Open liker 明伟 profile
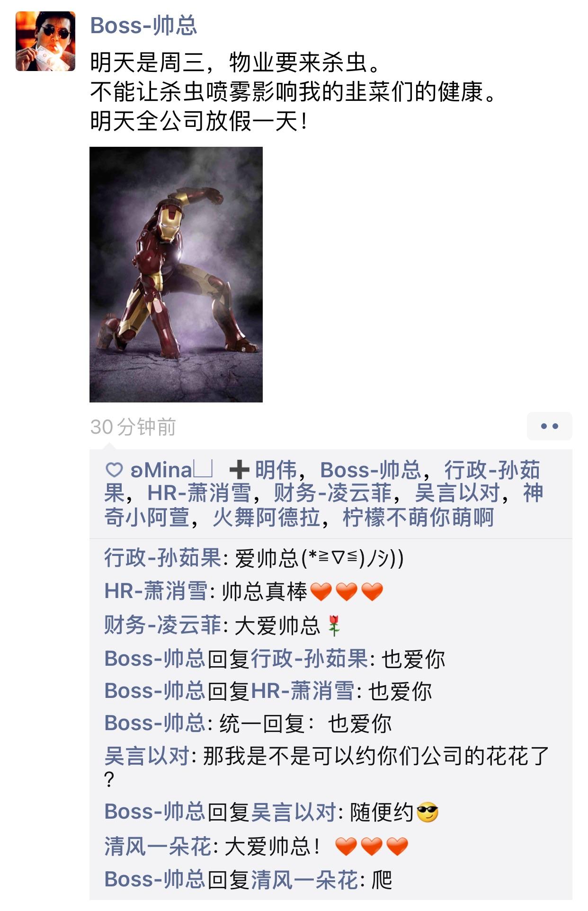 (276, 470)
